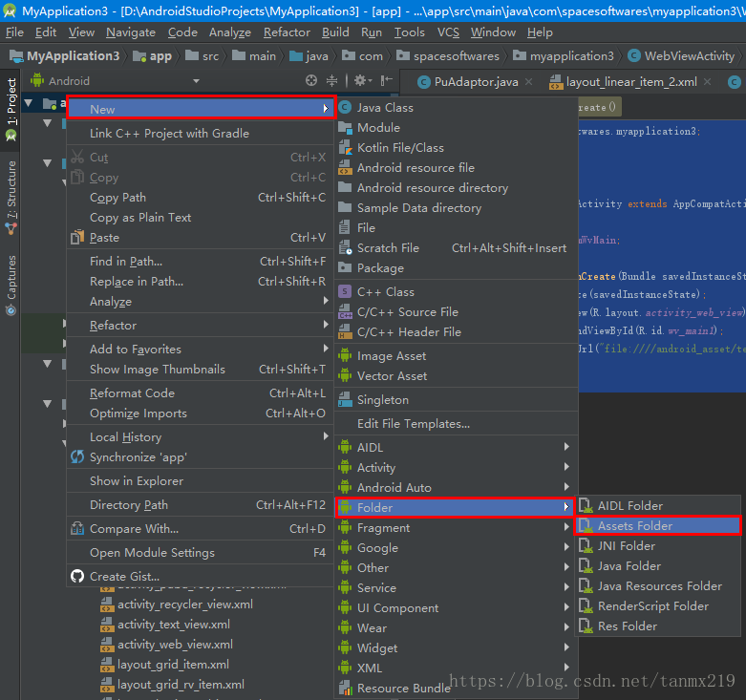The image size is (746, 700).
Task: Select Copy Path in context menu
Action: [x=200, y=198]
